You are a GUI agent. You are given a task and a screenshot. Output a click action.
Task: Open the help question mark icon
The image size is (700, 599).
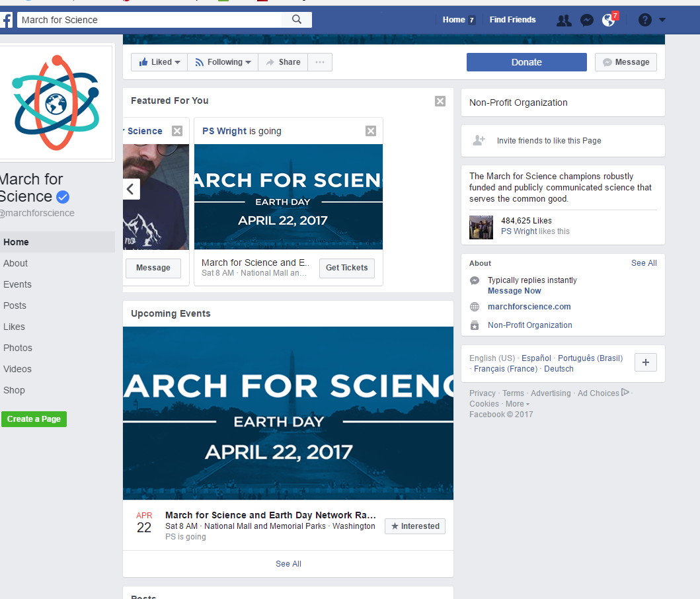point(644,20)
